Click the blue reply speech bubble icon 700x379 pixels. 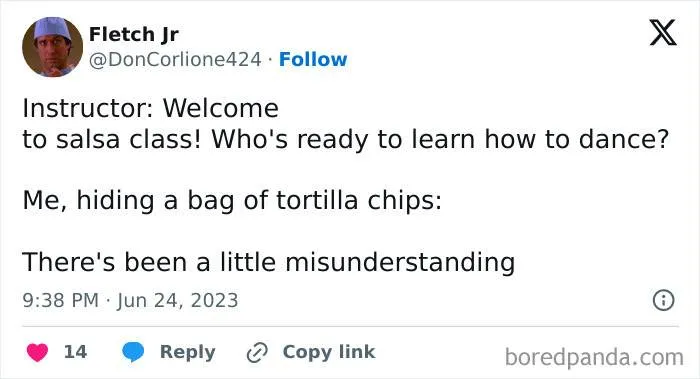click(133, 352)
